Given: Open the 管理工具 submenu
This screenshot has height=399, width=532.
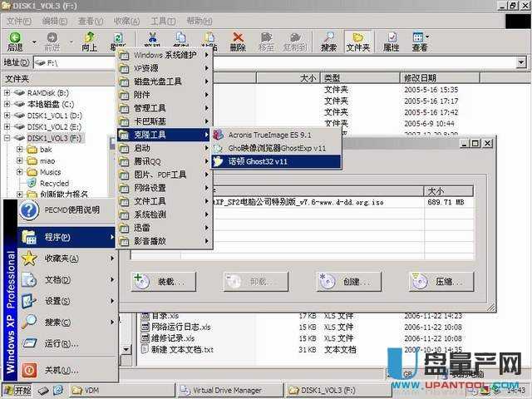Looking at the screenshot, I should (165, 108).
